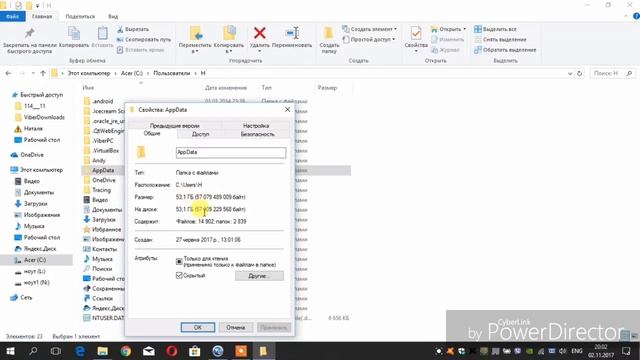Toggle the Read-only attribute checkbox
The height and width of the screenshot is (360, 640).
tap(179, 261)
